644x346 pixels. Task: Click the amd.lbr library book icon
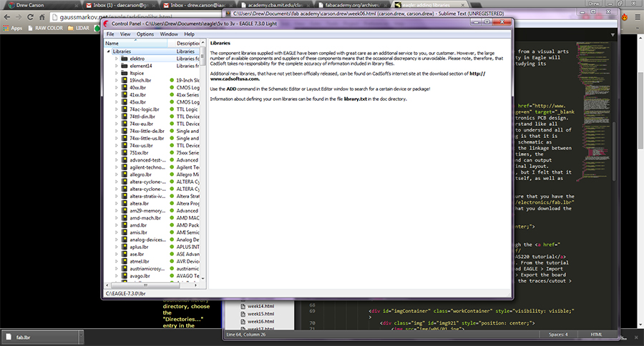click(x=125, y=225)
